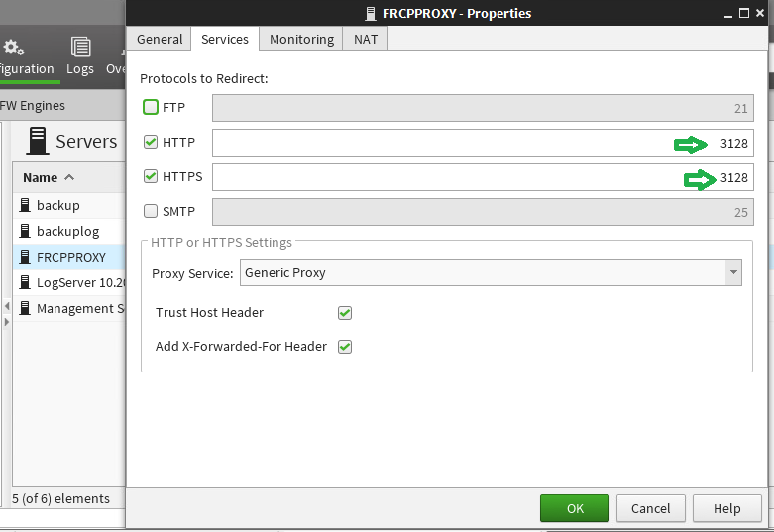This screenshot has width=774, height=532.
Task: Click the OK button
Action: [x=575, y=508]
